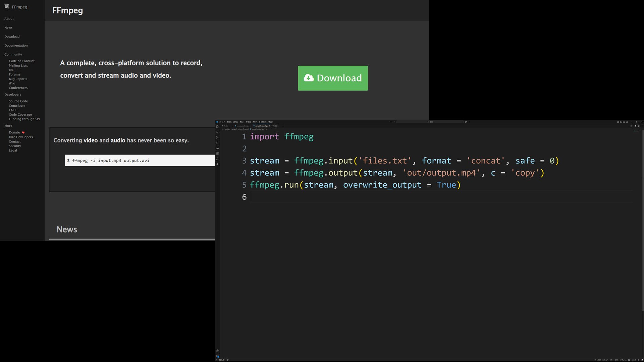Image resolution: width=644 pixels, height=362 pixels.
Task: Toggle the secondary side bar layout icon
Action: click(627, 122)
